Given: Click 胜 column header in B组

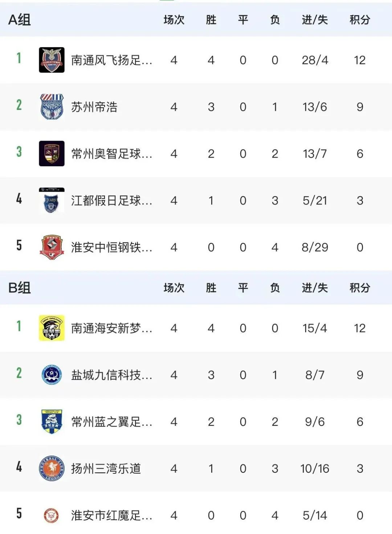Looking at the screenshot, I should [211, 288].
